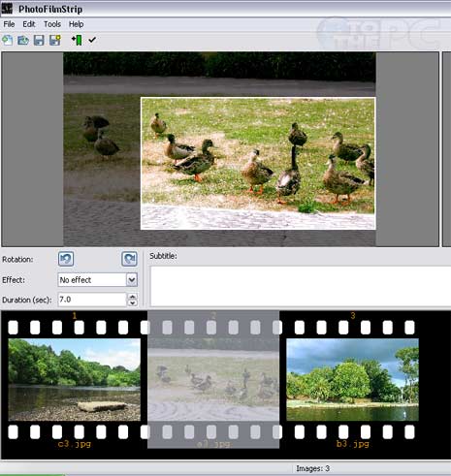451x476 pixels.
Task: Open the Tools menu
Action: [x=52, y=24]
